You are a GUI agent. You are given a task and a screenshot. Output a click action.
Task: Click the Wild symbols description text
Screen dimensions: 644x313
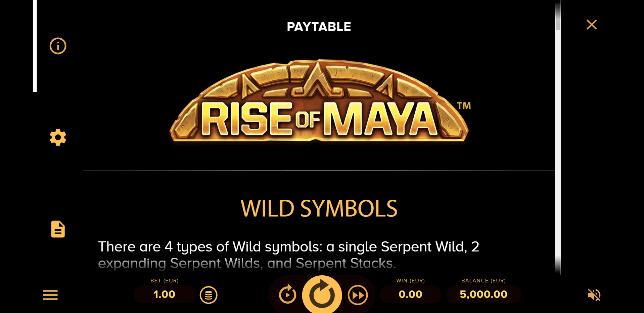click(288, 255)
